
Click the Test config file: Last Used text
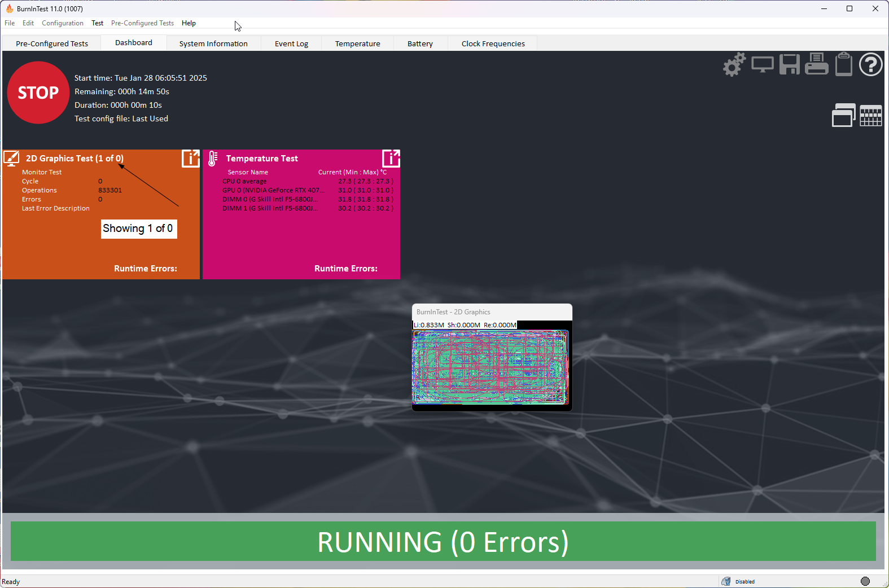pos(121,119)
